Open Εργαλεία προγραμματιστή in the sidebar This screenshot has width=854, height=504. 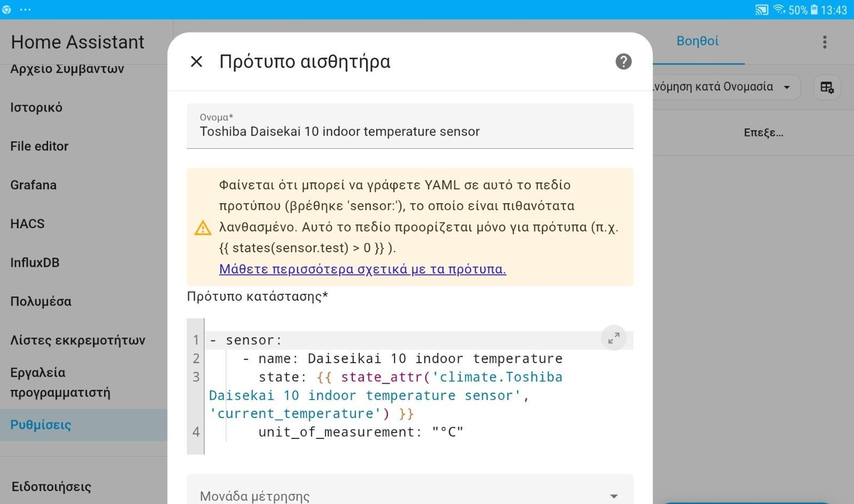60,382
